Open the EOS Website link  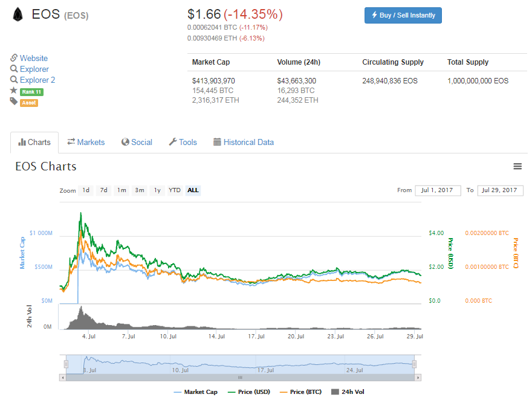point(34,58)
